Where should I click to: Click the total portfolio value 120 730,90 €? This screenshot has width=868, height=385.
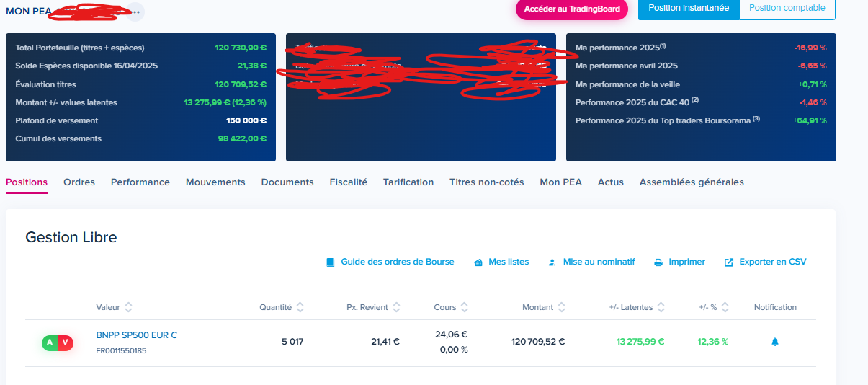point(241,48)
